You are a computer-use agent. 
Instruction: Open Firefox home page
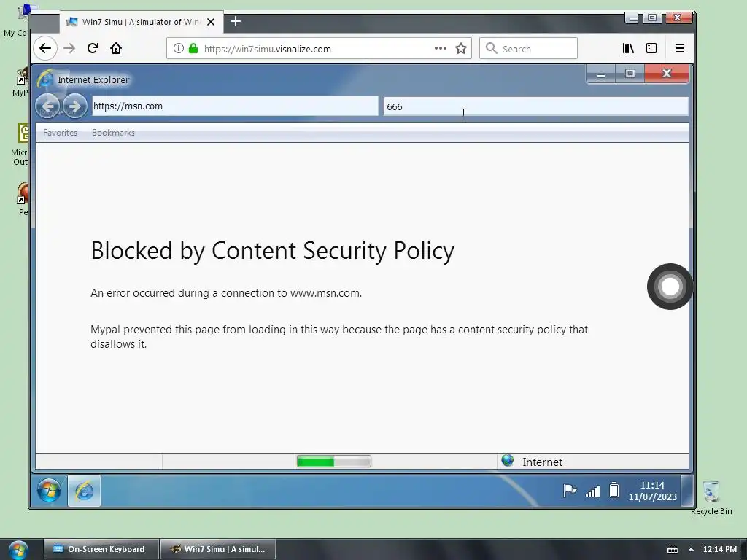116,48
